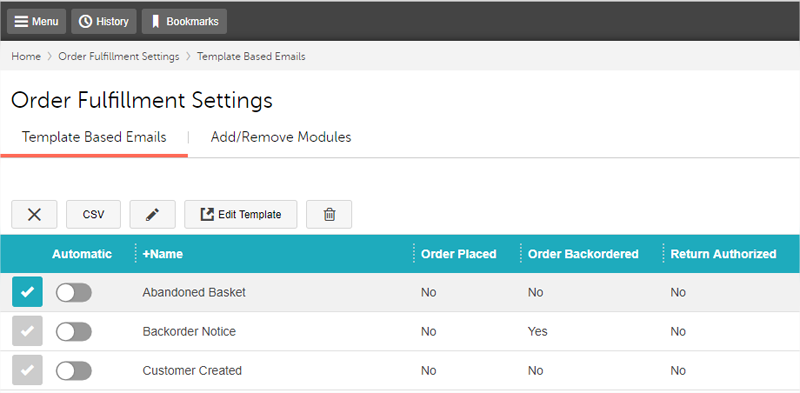The height and width of the screenshot is (393, 800).
Task: Click Yes in Backorder Notice row
Action: pyautogui.click(x=538, y=332)
